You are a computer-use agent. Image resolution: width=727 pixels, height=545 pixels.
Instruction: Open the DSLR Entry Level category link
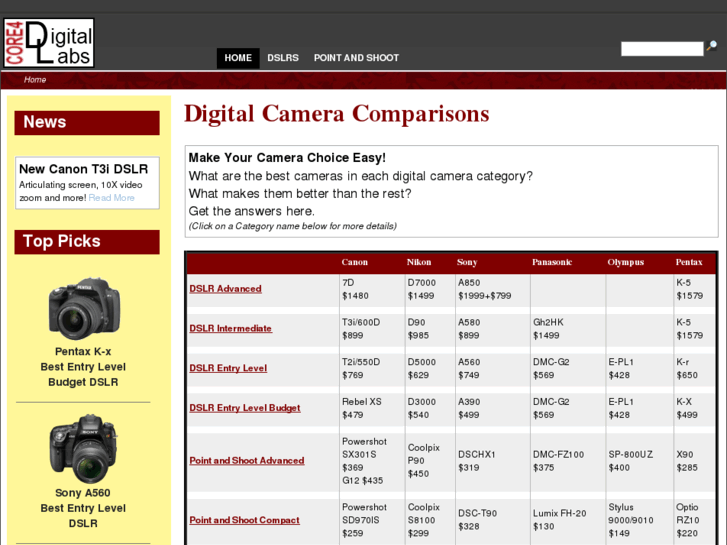point(228,368)
